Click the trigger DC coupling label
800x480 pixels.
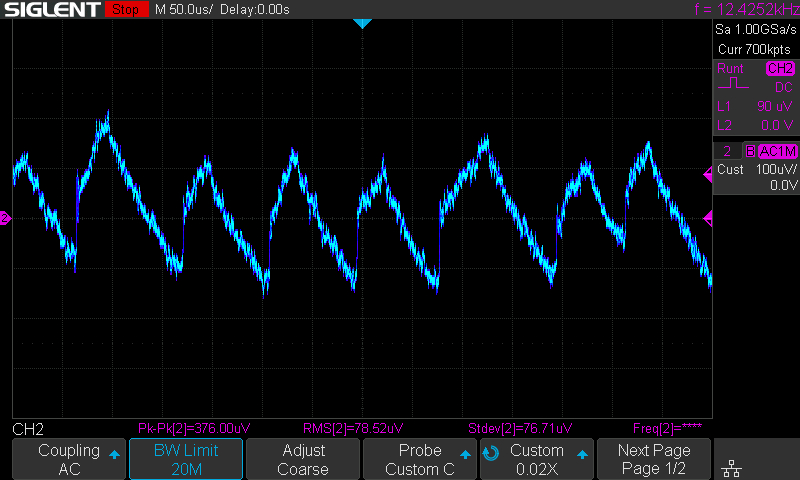(x=784, y=87)
